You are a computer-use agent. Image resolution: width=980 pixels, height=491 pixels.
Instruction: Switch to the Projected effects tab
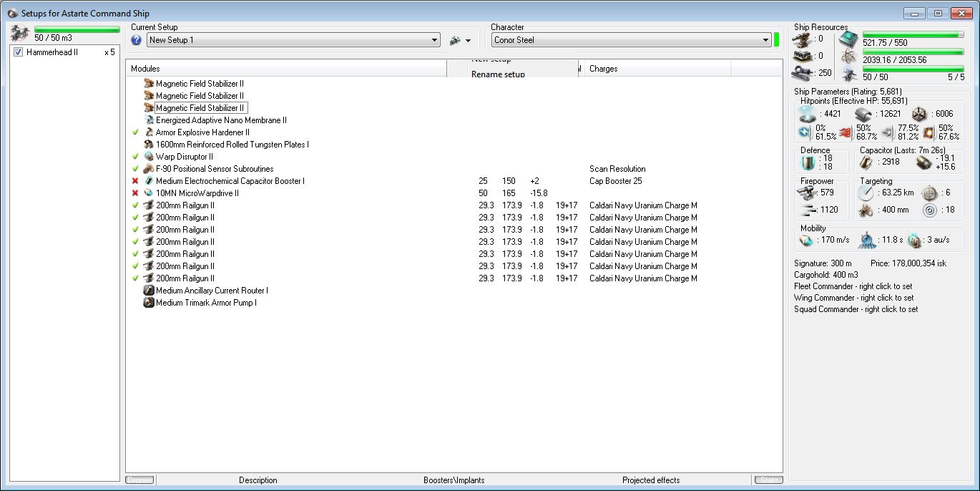point(651,480)
